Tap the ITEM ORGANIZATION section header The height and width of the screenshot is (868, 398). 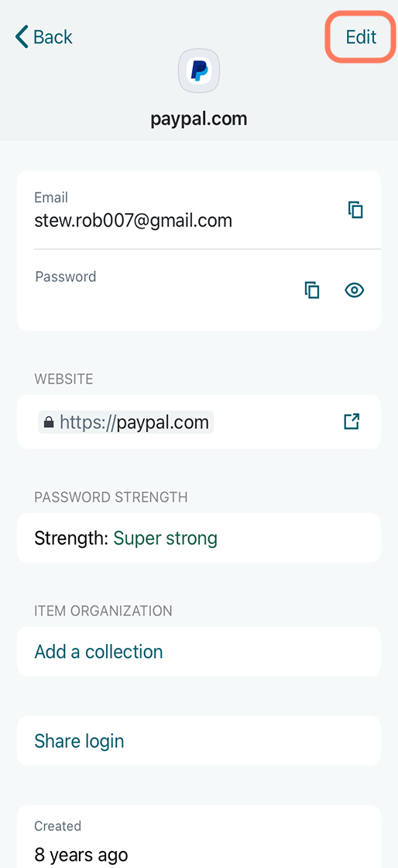point(103,611)
